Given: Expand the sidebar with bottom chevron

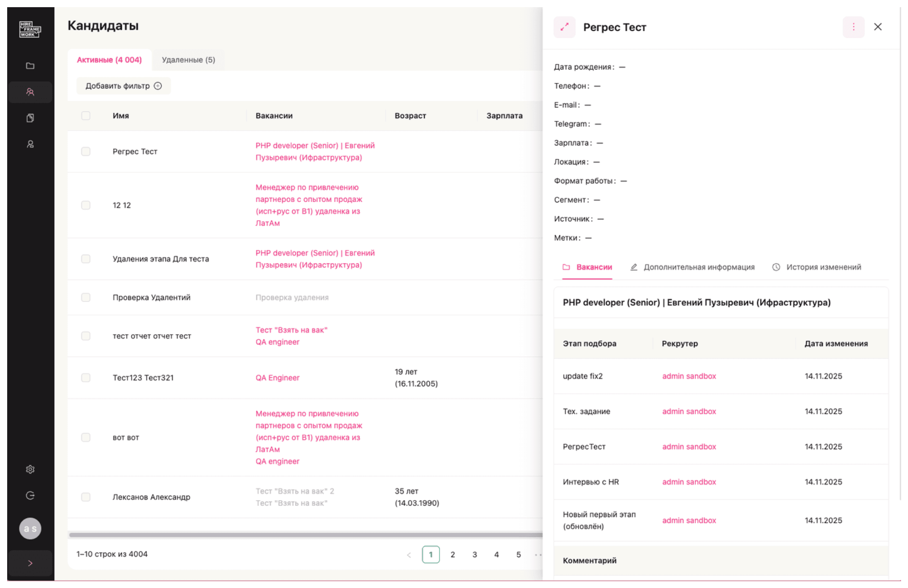Looking at the screenshot, I should 30,564.
